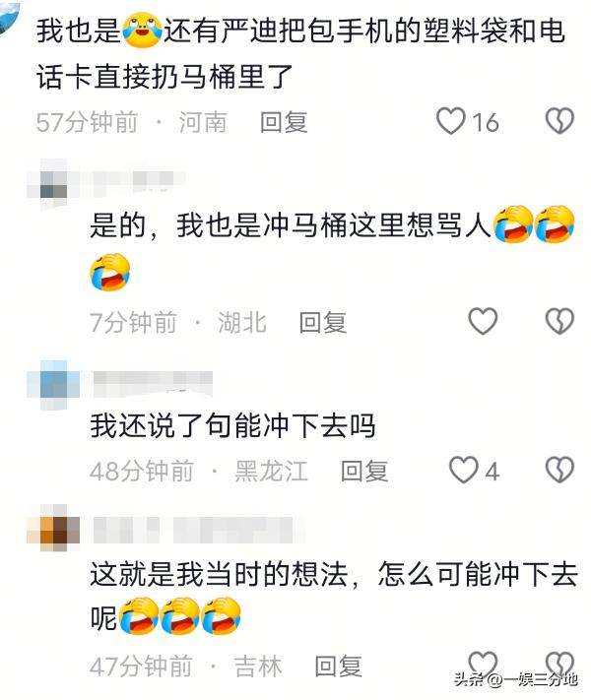Open blurred username of the 吉林 commenter
This screenshot has width=591, height=700.
(199, 530)
